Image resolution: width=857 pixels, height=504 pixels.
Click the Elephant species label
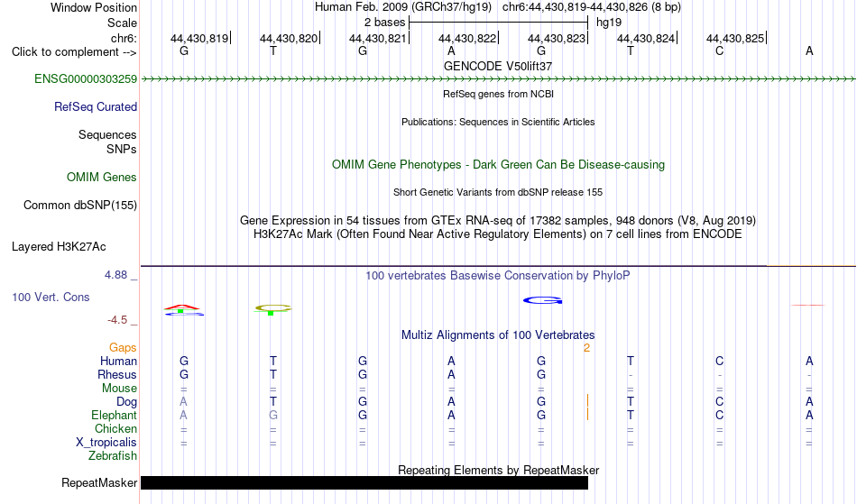[x=115, y=416]
